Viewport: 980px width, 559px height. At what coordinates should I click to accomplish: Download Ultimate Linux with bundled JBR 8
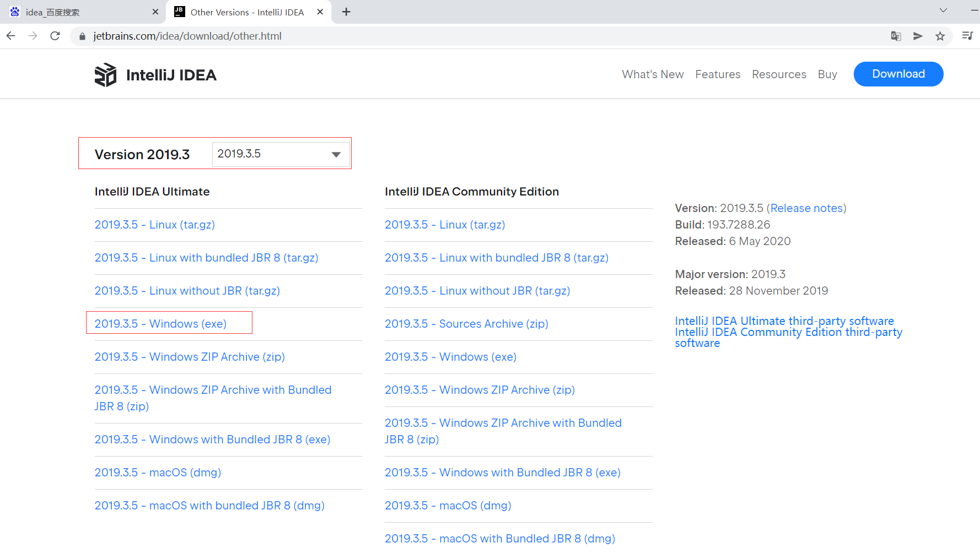click(207, 258)
